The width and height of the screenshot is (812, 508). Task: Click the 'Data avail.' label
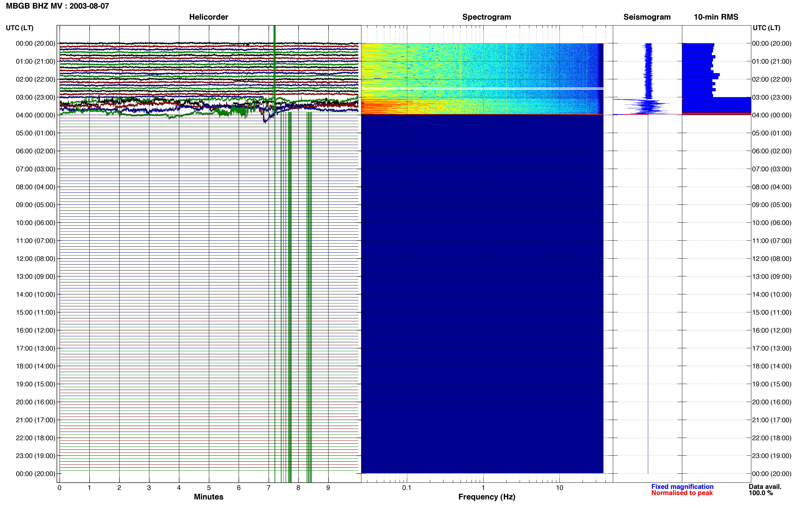[765, 486]
